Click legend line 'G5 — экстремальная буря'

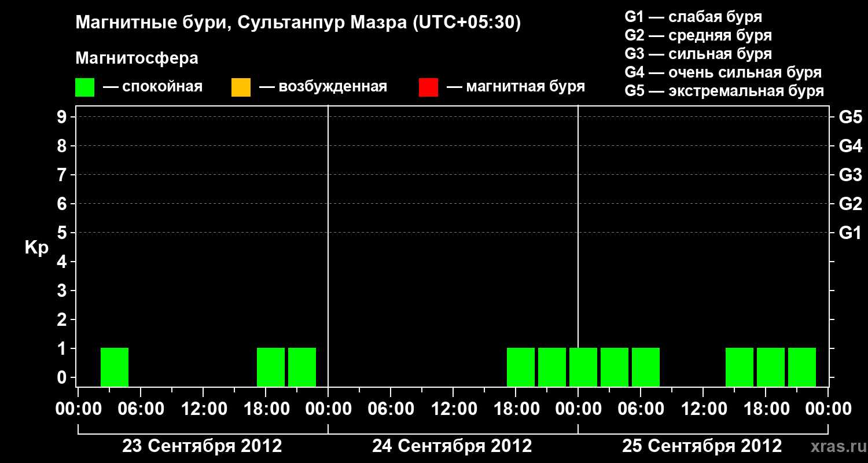[x=724, y=91]
